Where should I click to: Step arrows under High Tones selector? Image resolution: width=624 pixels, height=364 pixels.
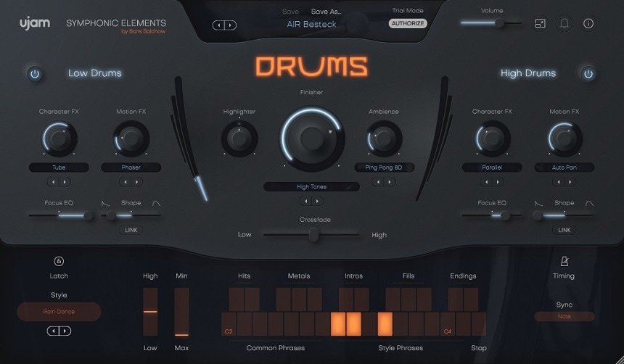click(x=311, y=202)
